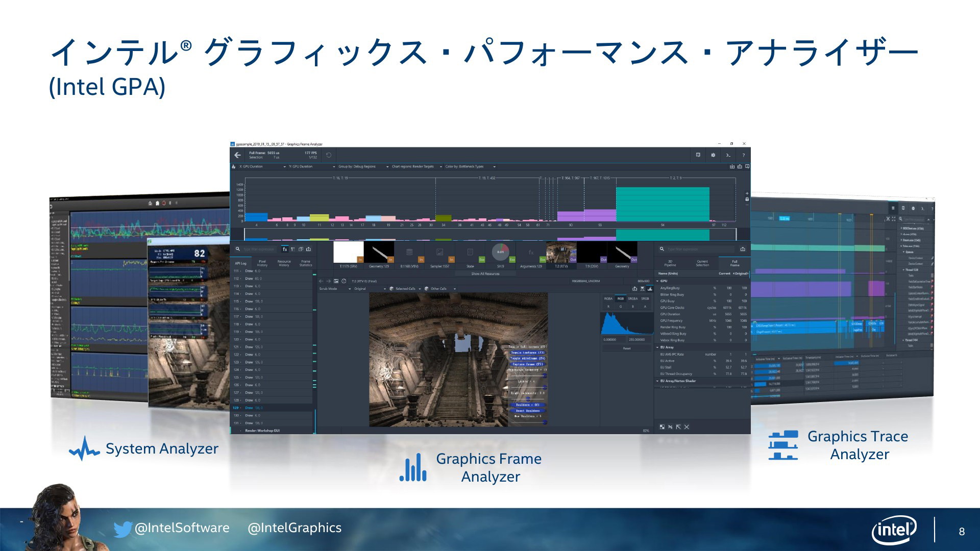Open the Color by: Bottleneck Types dropdown

pos(470,166)
